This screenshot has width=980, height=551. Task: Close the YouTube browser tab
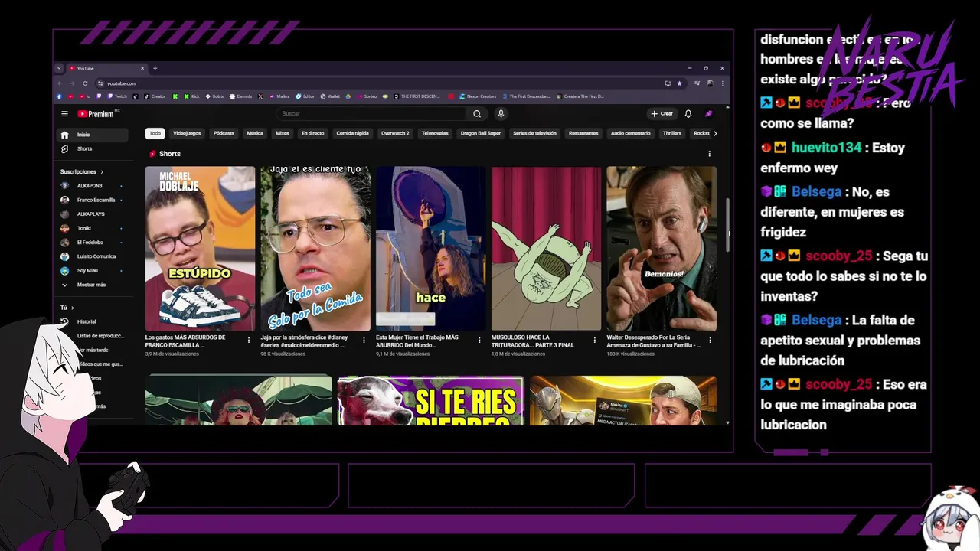(142, 68)
